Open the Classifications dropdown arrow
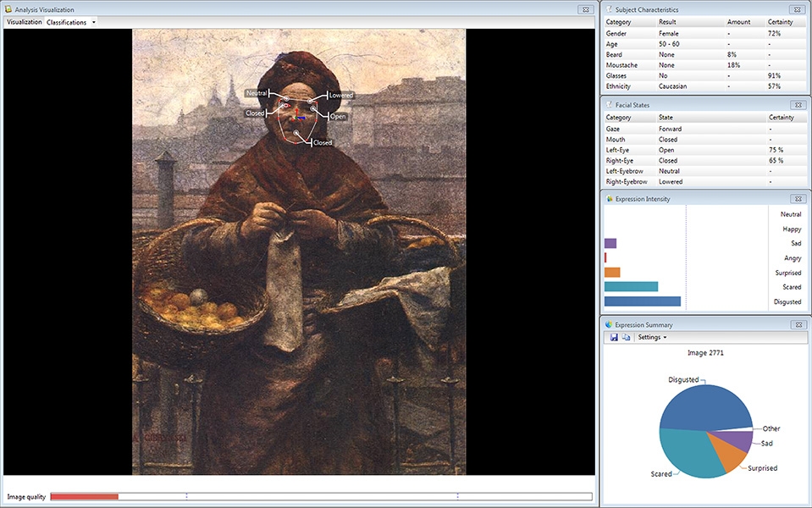 pyautogui.click(x=94, y=22)
